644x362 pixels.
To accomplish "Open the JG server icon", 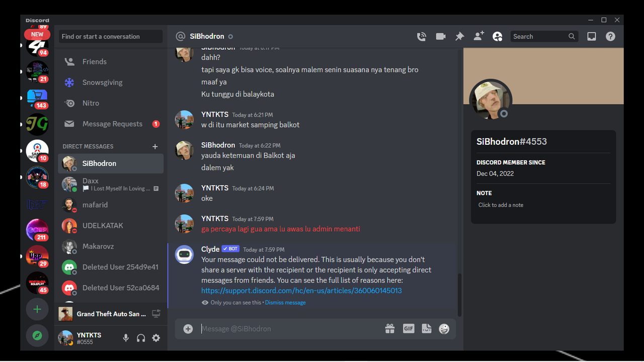I will pyautogui.click(x=37, y=124).
